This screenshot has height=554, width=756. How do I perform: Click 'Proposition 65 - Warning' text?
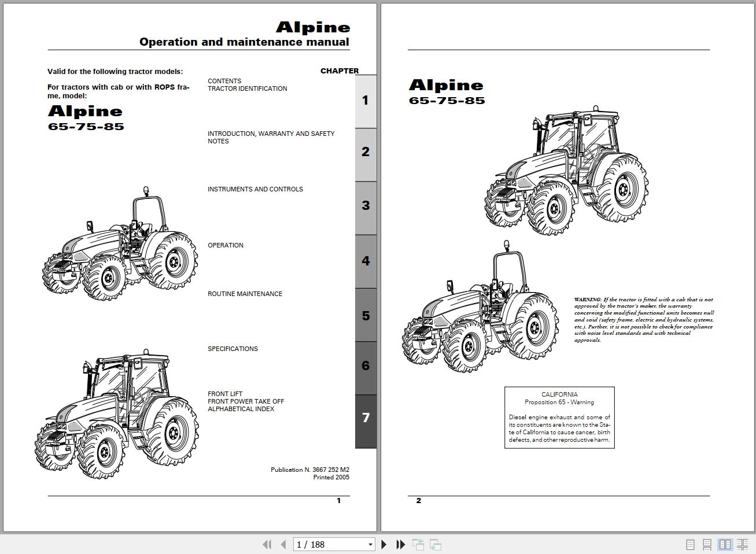coord(559,402)
